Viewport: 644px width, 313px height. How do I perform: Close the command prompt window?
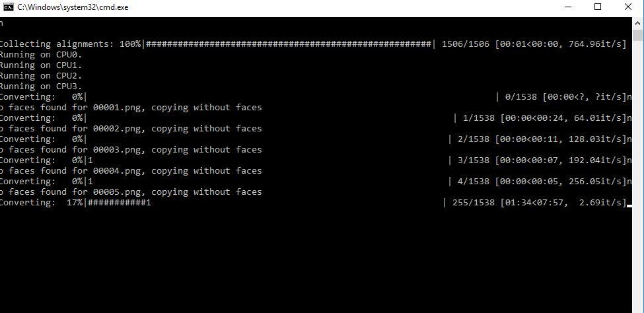(x=628, y=7)
